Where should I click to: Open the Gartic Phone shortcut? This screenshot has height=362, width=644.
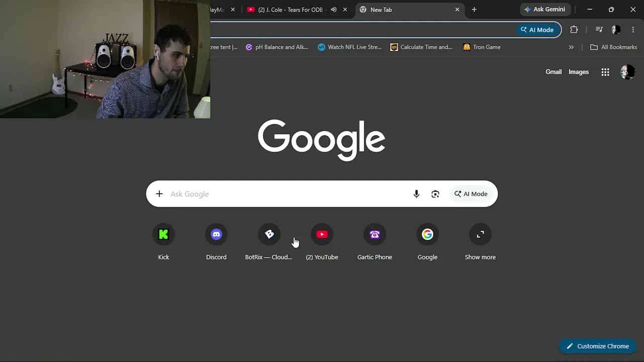tap(375, 242)
